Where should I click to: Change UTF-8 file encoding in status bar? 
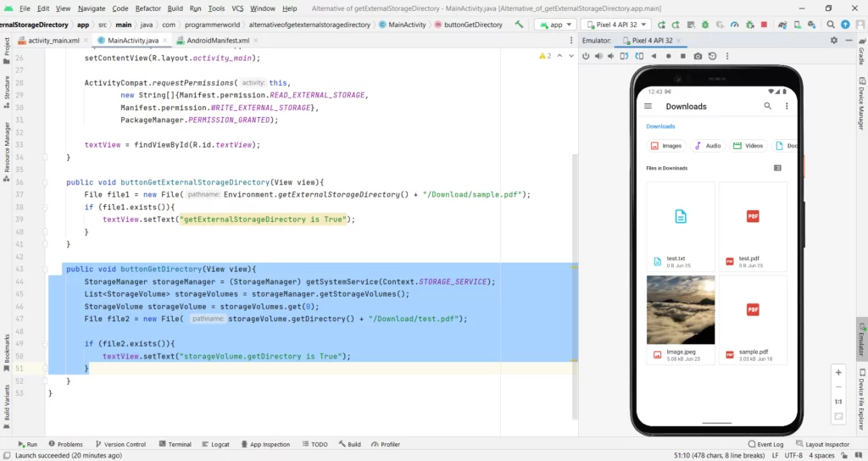tap(793, 455)
